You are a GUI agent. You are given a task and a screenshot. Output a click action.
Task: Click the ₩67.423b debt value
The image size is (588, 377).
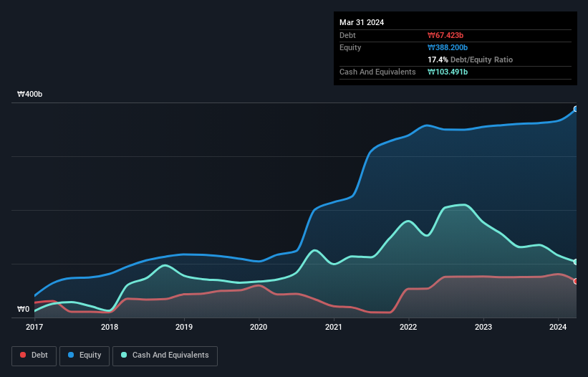coord(445,35)
